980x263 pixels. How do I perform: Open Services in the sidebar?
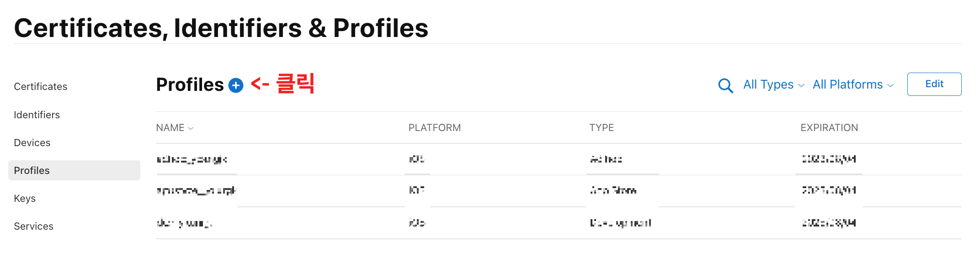33,226
